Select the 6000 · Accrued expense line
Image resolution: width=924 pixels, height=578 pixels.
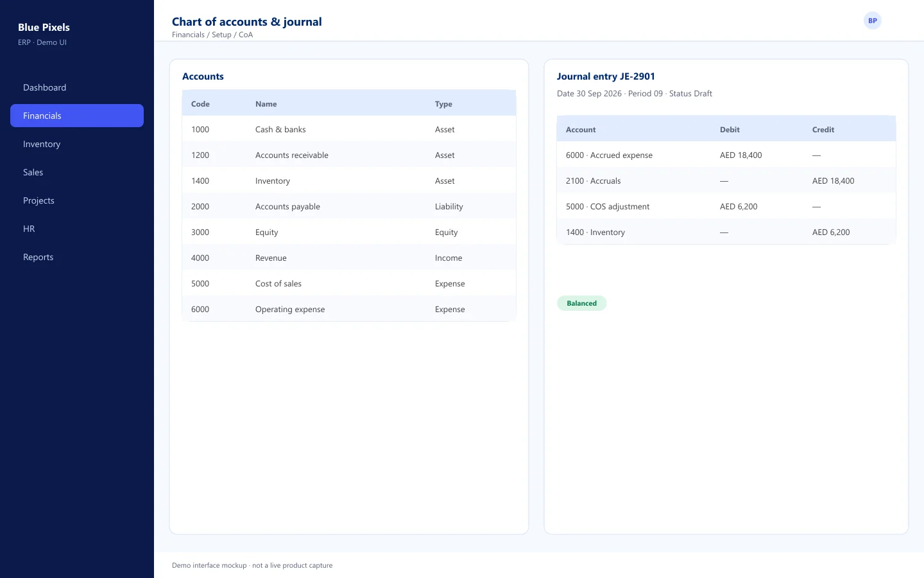click(x=726, y=155)
